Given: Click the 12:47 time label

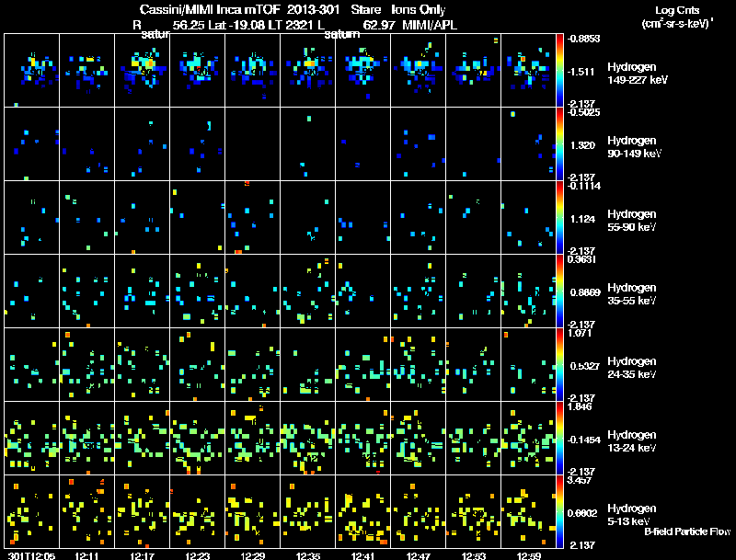Looking at the screenshot, I should pos(419,555).
